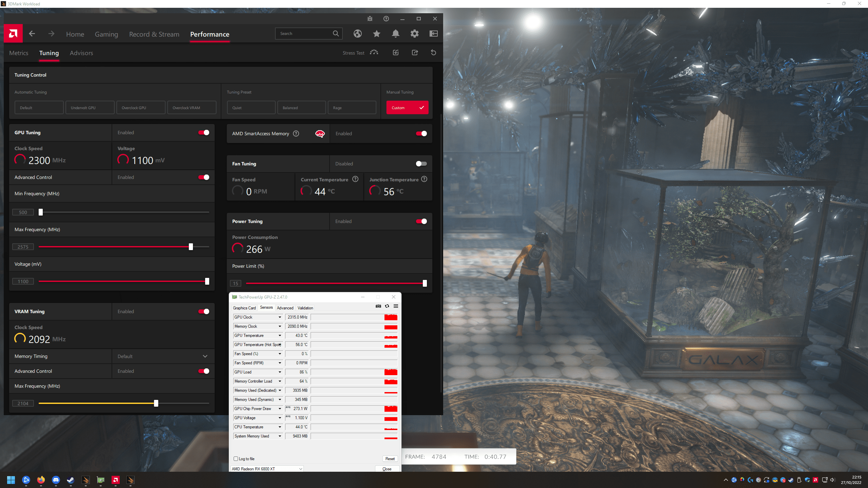Toggle GPU Tuning switch off

tap(204, 133)
